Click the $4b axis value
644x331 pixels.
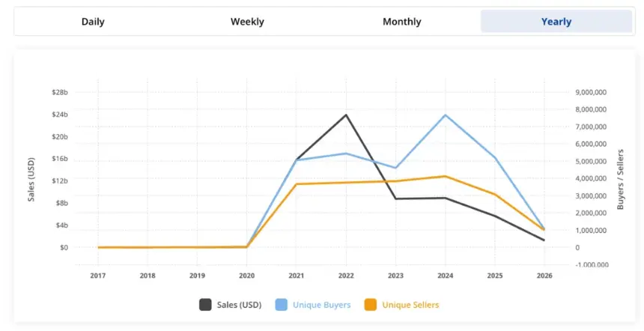(62, 225)
